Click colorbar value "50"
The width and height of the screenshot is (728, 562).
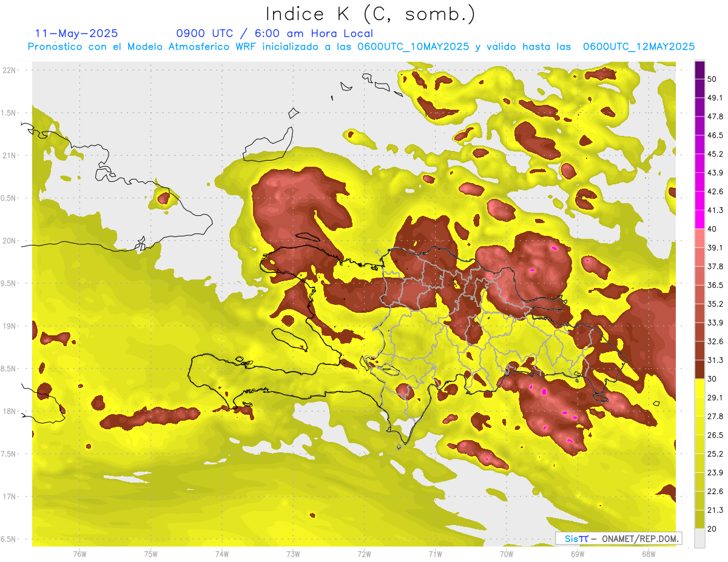point(713,79)
